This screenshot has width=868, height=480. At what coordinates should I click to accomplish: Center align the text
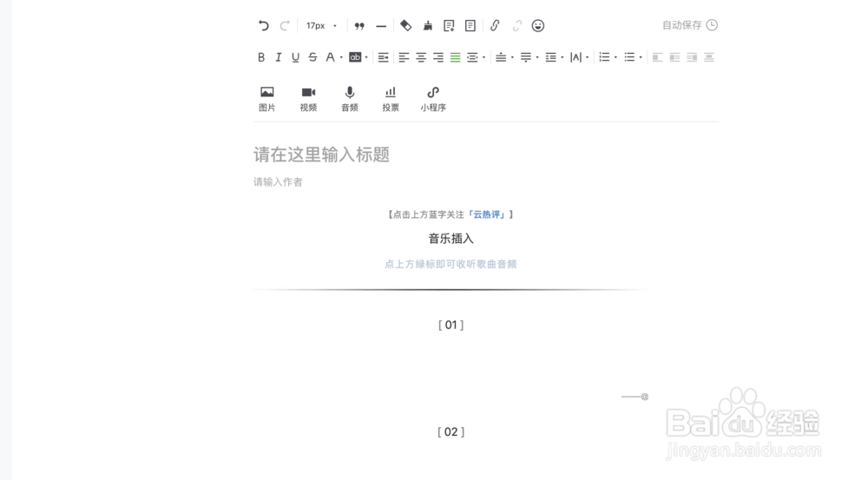coord(421,57)
